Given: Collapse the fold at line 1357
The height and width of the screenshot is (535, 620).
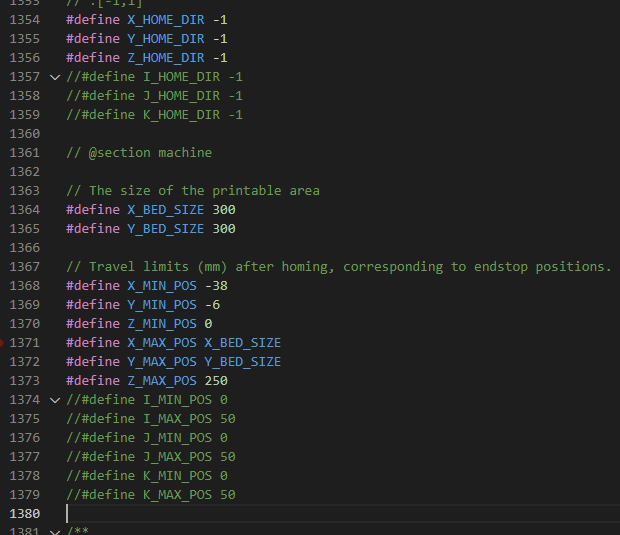Looking at the screenshot, I should pyautogui.click(x=55, y=77).
